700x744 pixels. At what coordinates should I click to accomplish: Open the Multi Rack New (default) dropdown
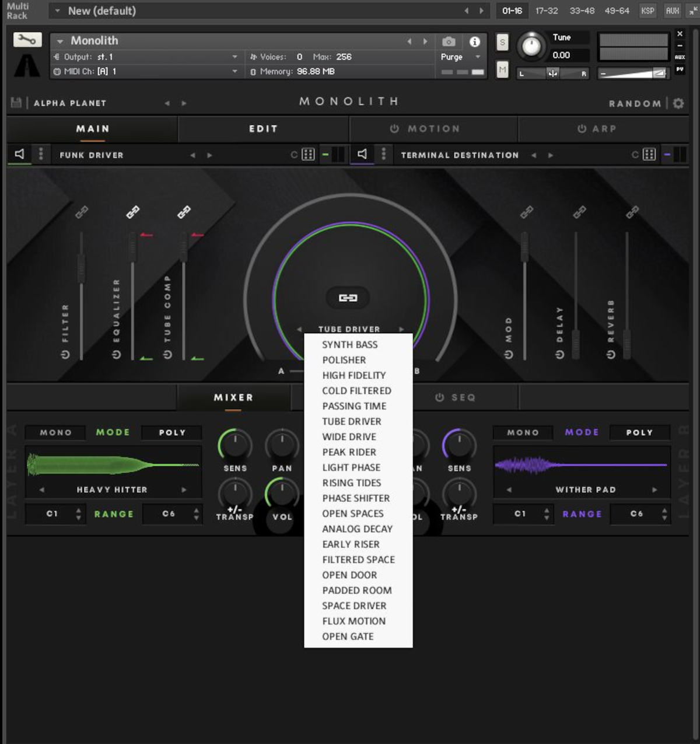point(57,11)
